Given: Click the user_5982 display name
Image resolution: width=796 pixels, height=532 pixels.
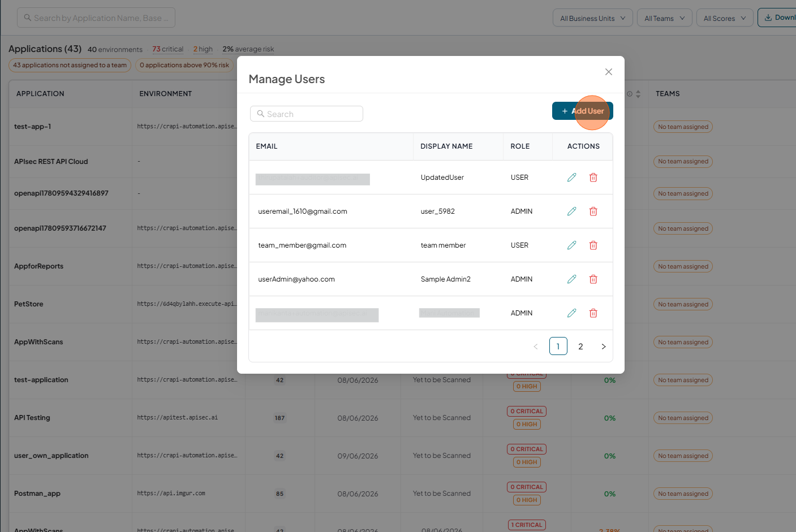Looking at the screenshot, I should 438,211.
